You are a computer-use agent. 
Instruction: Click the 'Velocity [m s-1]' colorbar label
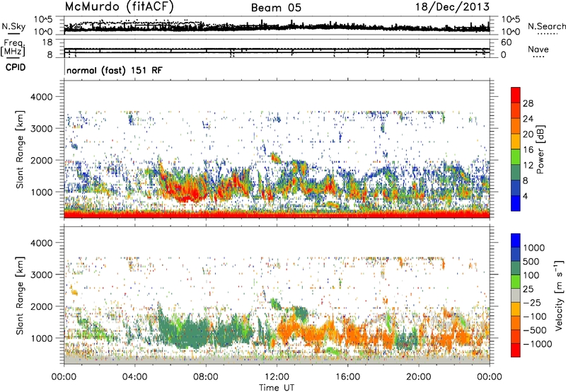pos(559,295)
